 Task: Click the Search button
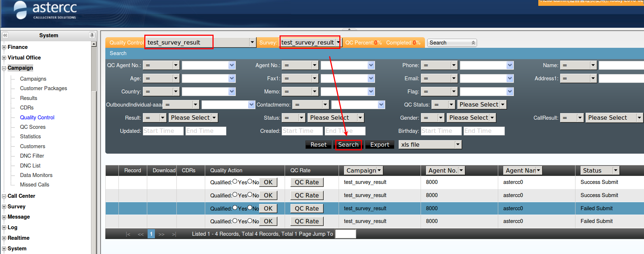pos(348,145)
